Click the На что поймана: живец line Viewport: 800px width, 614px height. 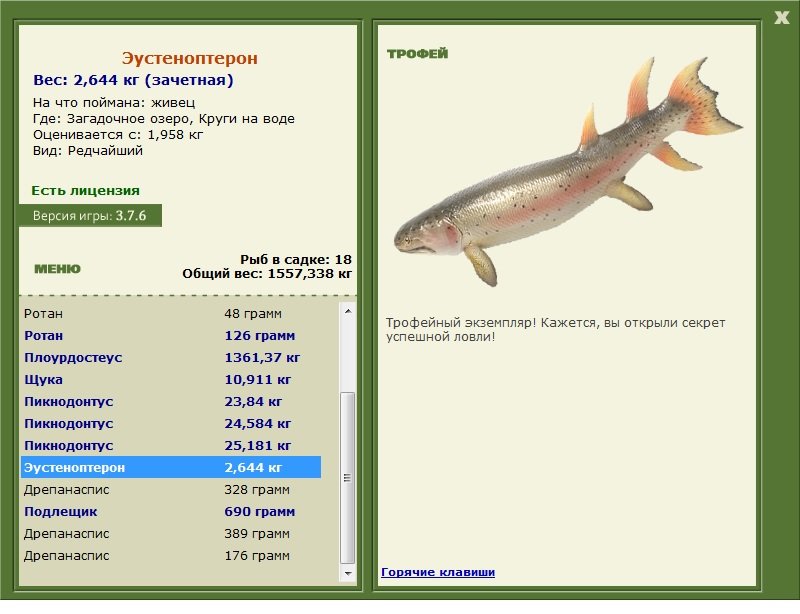coord(114,103)
